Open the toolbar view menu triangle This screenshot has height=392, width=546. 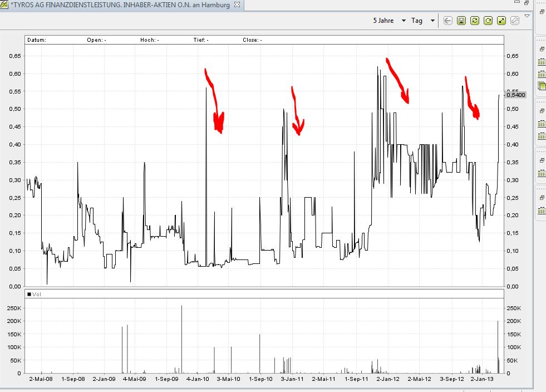pos(527,16)
